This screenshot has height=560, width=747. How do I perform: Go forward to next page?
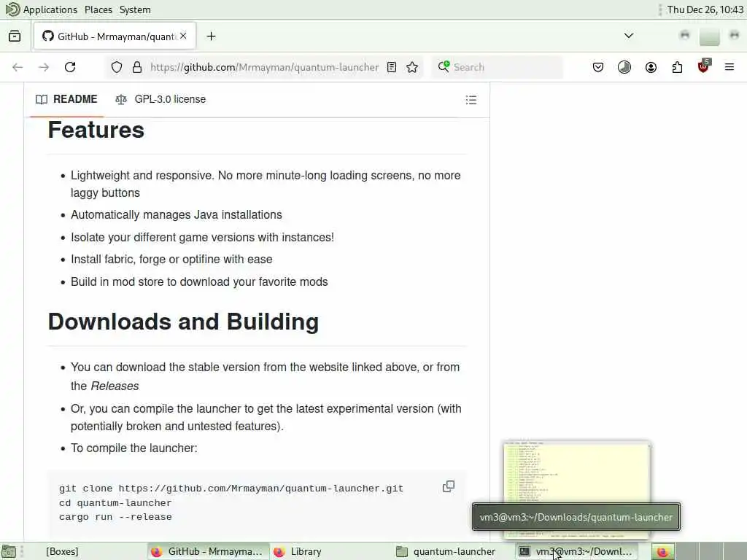(x=44, y=67)
